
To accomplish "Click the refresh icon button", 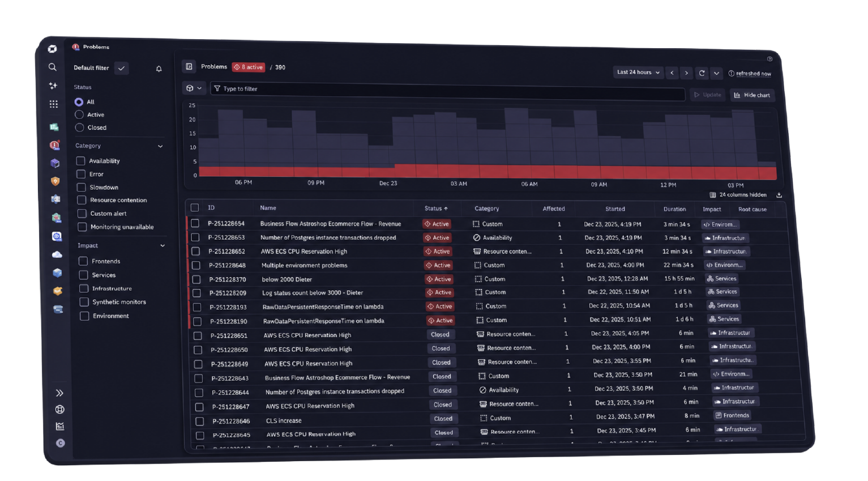I will 702,73.
